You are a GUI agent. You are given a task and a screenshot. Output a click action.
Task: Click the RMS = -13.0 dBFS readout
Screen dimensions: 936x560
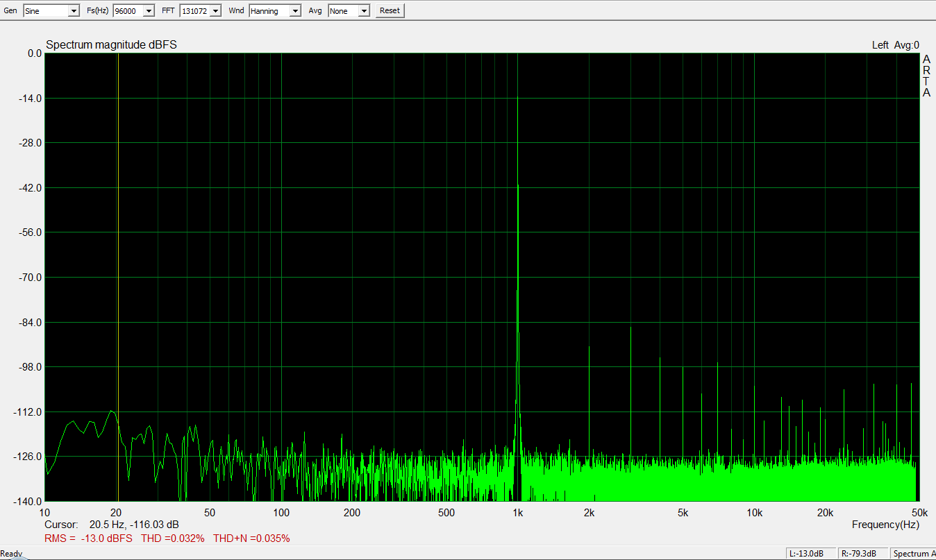click(x=88, y=538)
